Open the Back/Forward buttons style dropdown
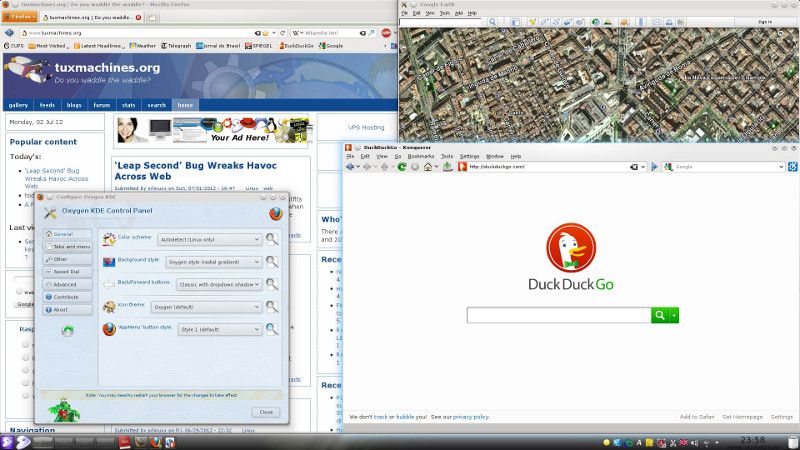This screenshot has width=800, height=450. [x=219, y=284]
